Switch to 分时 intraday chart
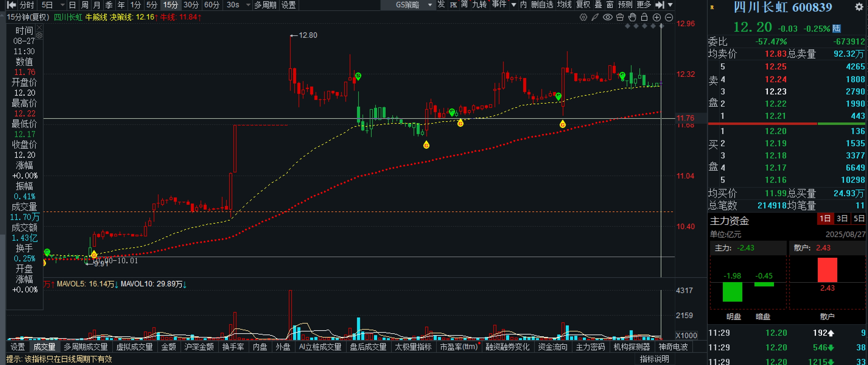This screenshot has height=365, width=868. coord(26,5)
